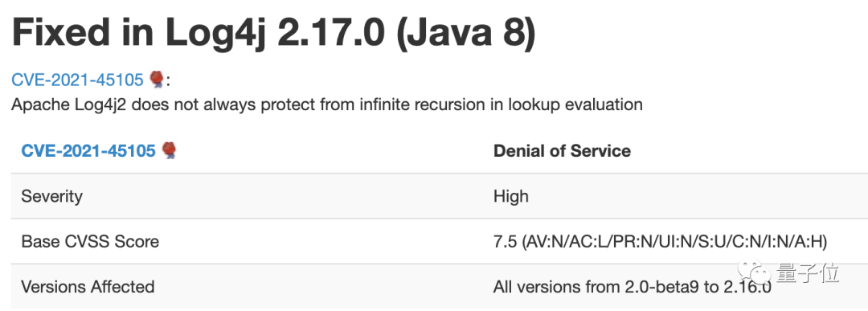The image size is (868, 311).
Task: Open the CVE-2021-45105 link below the heading
Action: click(77, 80)
